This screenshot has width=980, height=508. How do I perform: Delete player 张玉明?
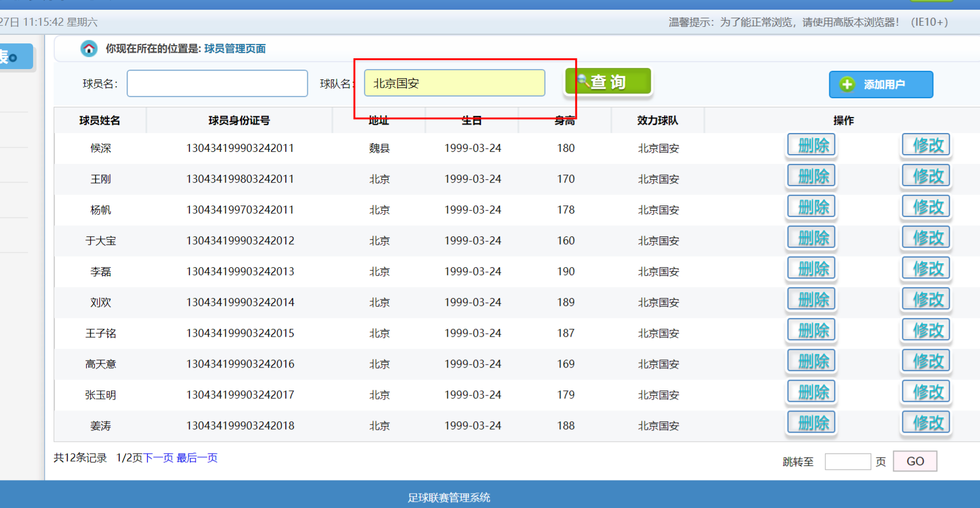tap(812, 392)
